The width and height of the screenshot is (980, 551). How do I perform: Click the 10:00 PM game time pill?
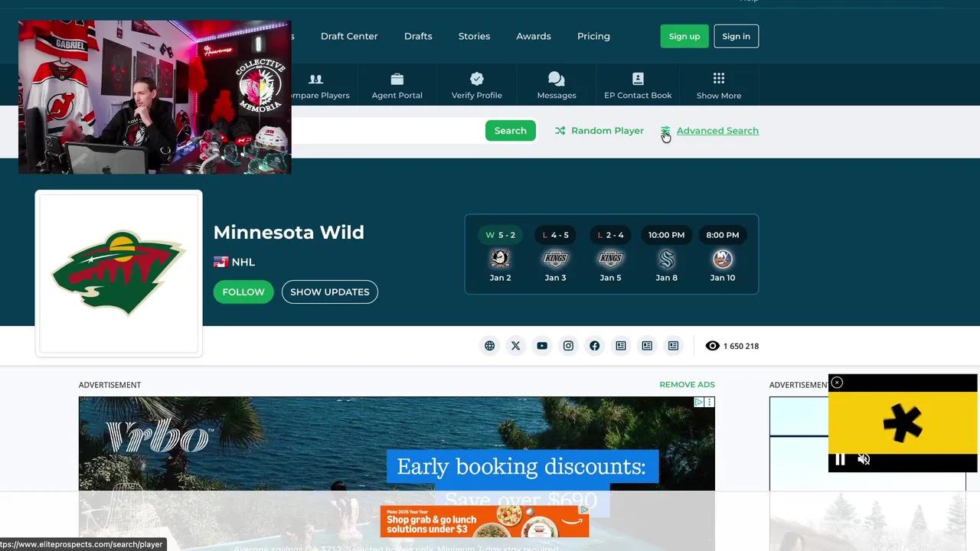[x=667, y=235]
